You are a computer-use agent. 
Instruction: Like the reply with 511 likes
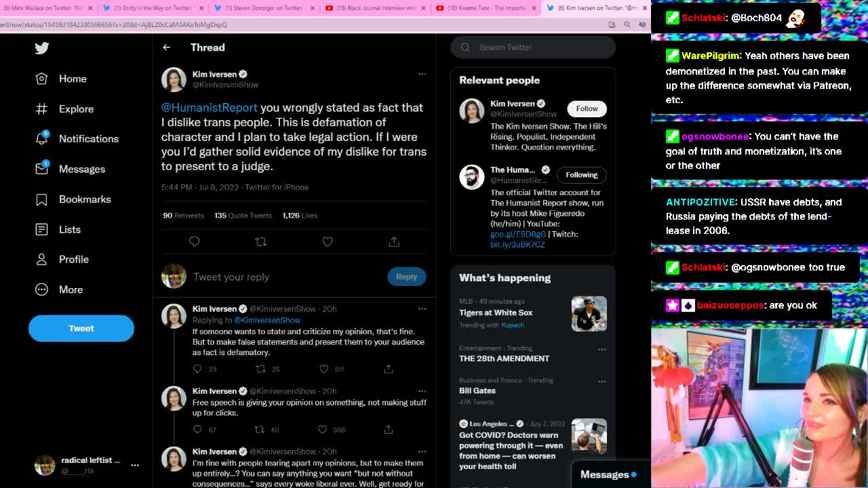tap(324, 369)
